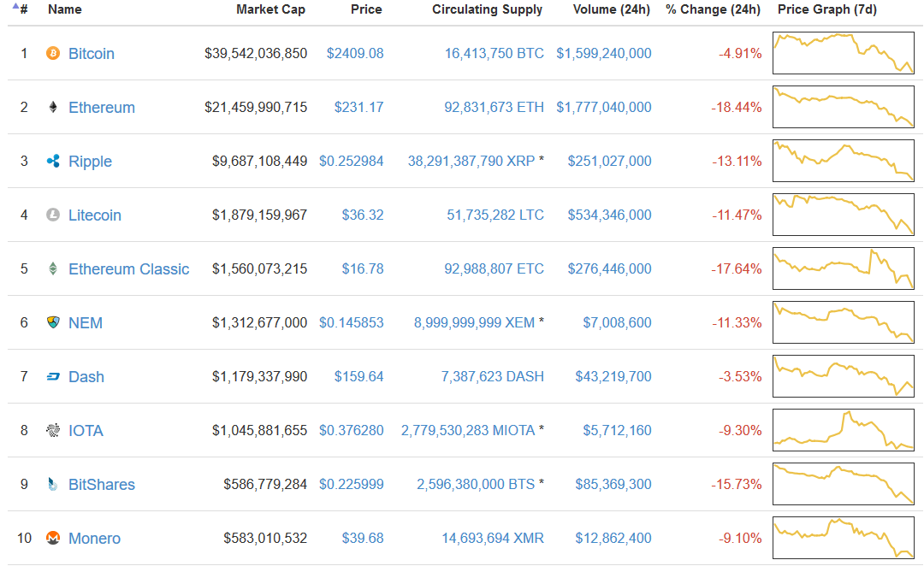Click BitShares volume $85,369,300
Screen dimensions: 924x566
click(613, 485)
